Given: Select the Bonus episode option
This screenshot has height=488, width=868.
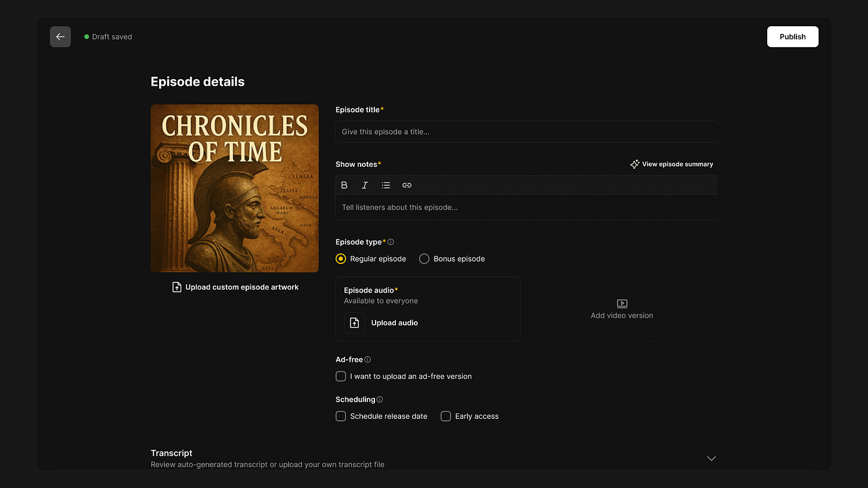Looking at the screenshot, I should (424, 259).
